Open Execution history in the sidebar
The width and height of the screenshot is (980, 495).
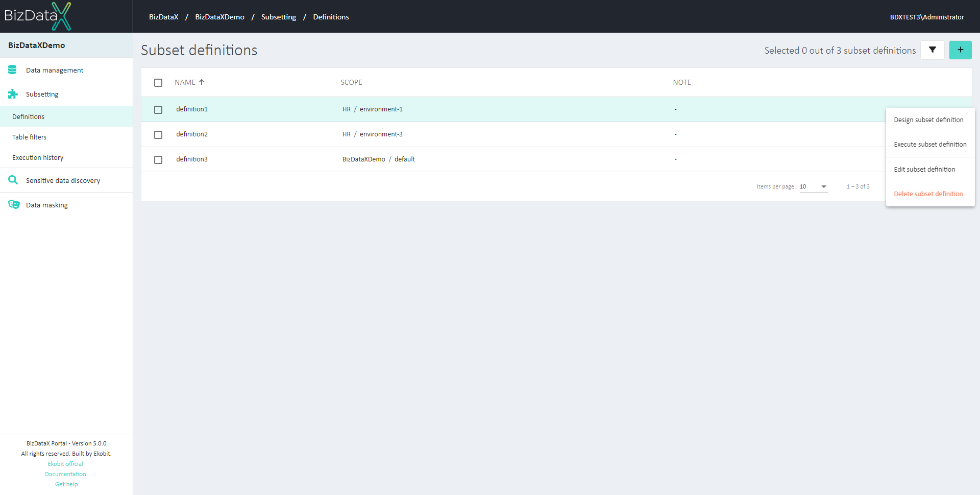[66, 157]
